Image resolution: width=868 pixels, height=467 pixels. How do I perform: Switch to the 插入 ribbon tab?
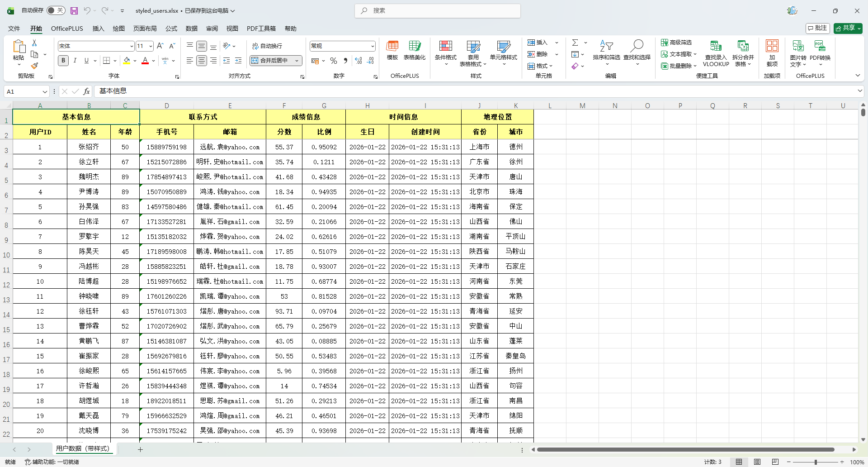tap(98, 29)
